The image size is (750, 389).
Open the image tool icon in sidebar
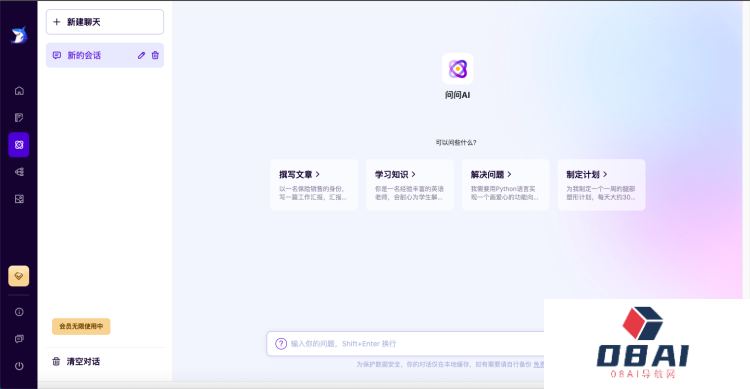[x=19, y=199]
